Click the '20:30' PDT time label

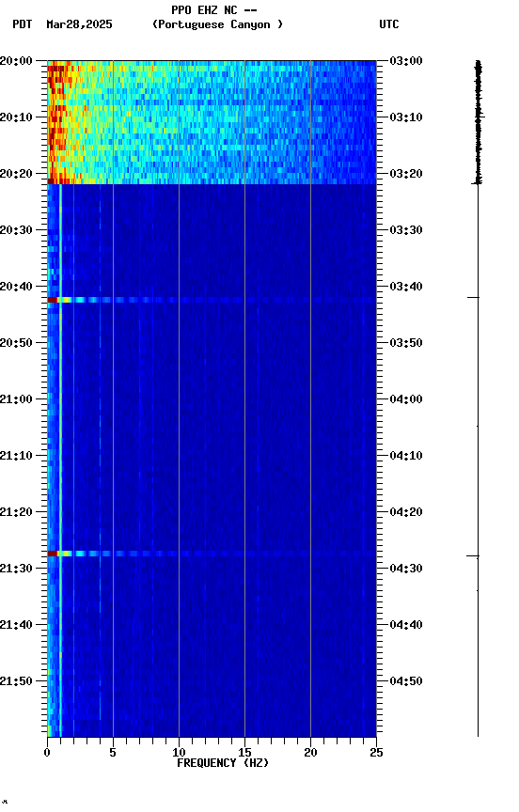pyautogui.click(x=16, y=230)
